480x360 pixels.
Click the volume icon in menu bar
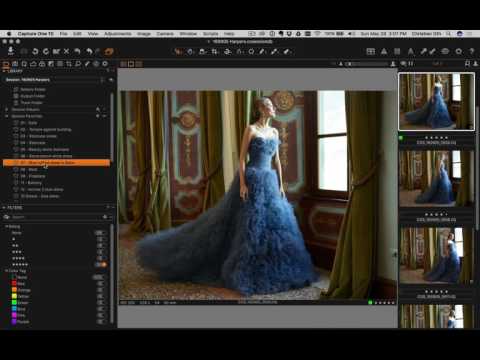tap(351, 34)
